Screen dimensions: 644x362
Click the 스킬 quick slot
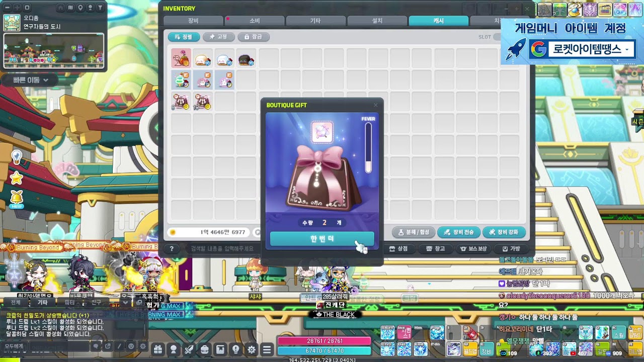click(x=619, y=332)
